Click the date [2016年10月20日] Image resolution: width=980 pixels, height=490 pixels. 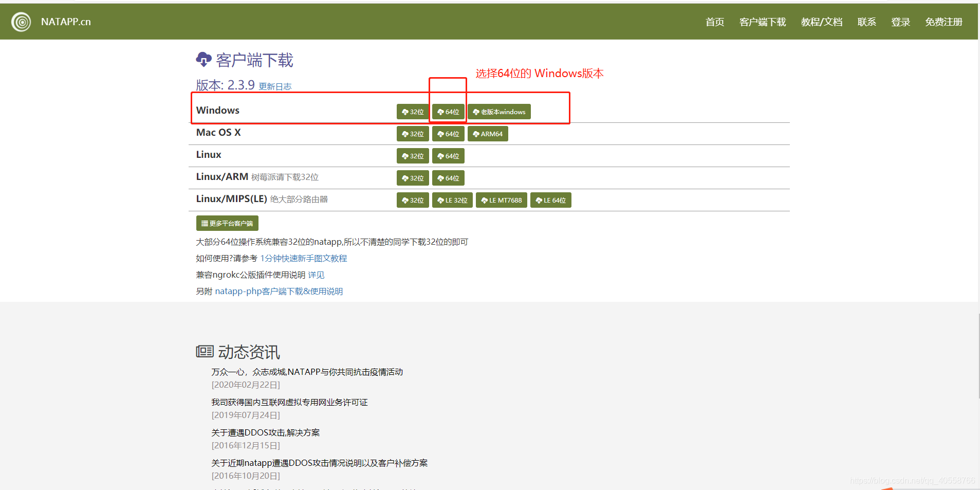pyautogui.click(x=246, y=476)
